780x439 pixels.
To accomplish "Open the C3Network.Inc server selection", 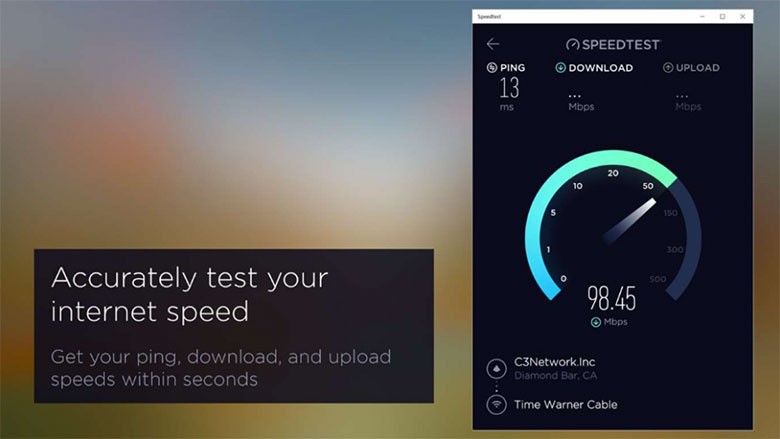I will point(555,362).
